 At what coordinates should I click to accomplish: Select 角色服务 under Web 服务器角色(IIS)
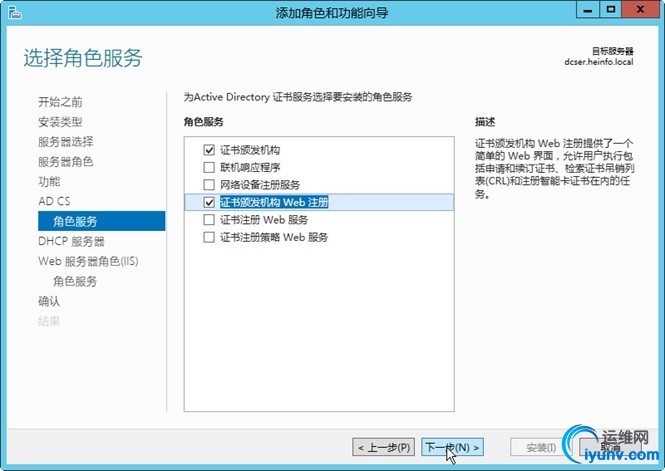pyautogui.click(x=75, y=281)
